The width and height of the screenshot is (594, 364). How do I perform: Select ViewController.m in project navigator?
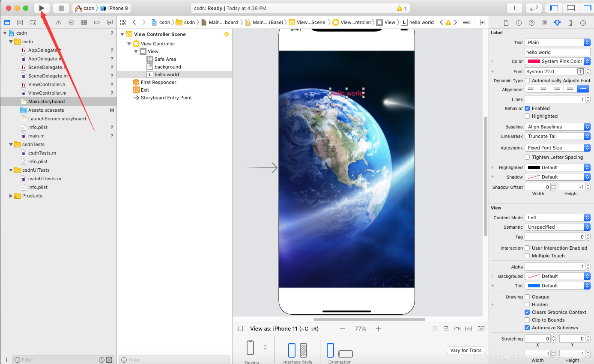coord(47,93)
